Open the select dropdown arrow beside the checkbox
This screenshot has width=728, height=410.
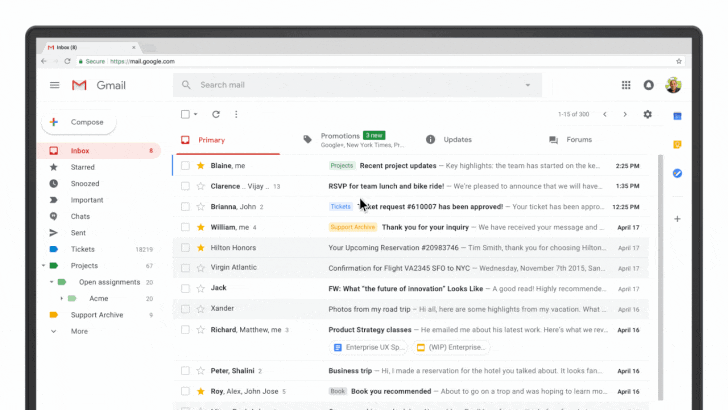[195, 114]
